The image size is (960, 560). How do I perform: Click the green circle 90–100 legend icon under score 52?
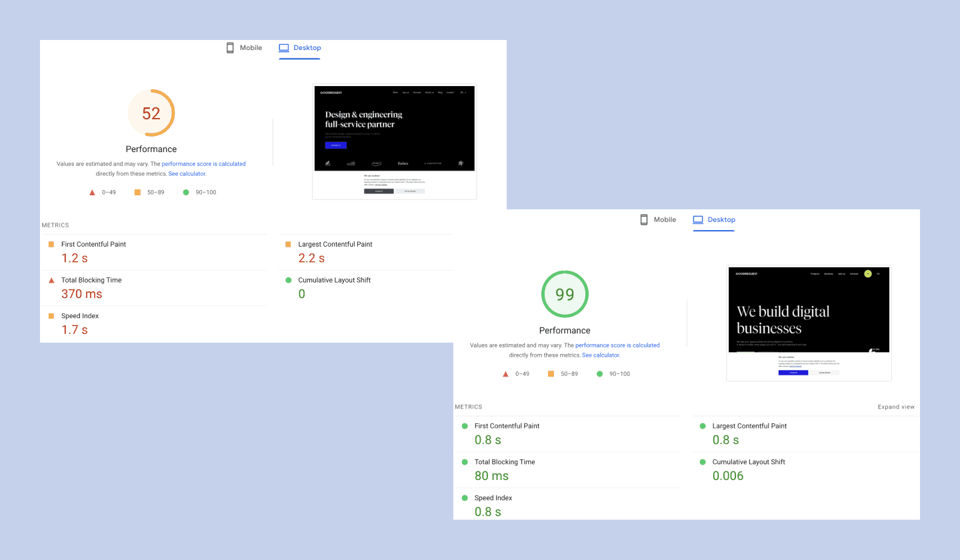pos(186,193)
